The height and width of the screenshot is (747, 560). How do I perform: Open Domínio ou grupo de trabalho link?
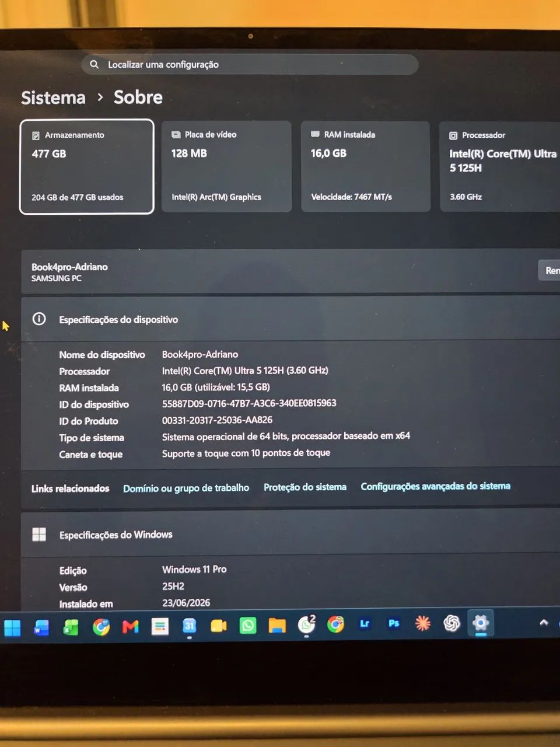click(x=186, y=488)
